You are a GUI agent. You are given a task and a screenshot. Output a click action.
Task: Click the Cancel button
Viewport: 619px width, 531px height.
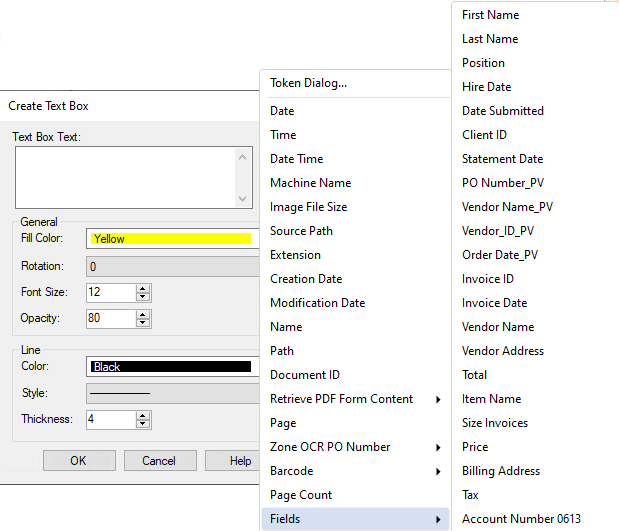point(160,461)
